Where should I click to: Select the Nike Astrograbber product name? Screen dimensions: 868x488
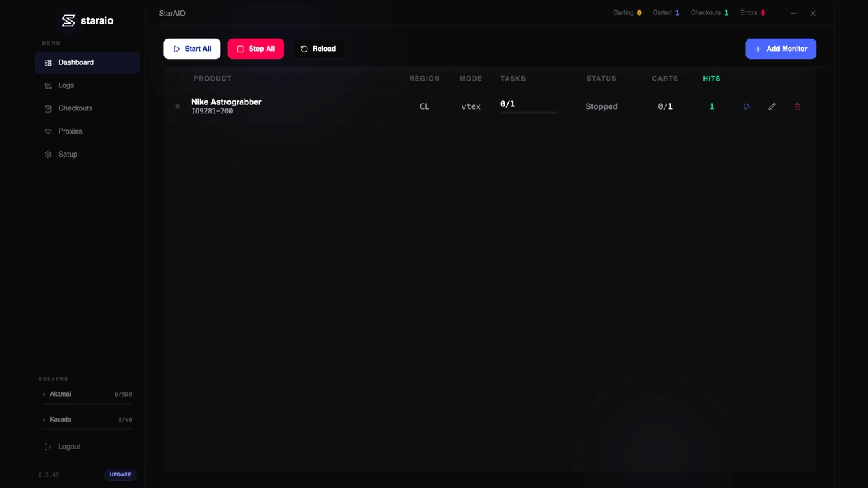click(226, 102)
